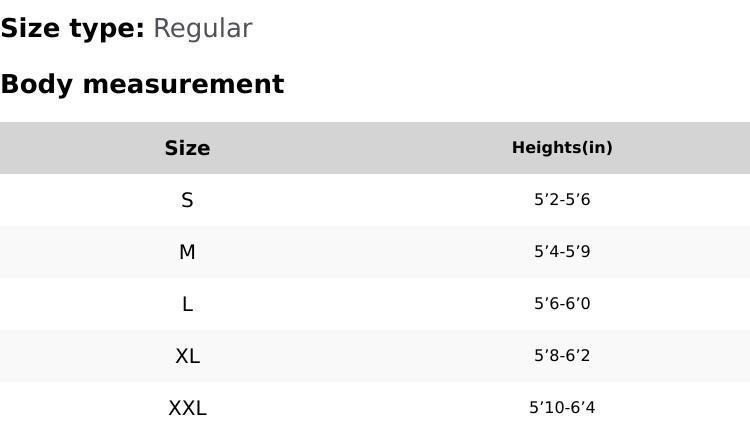Click the 5'4-5'9 height range

[x=562, y=252]
